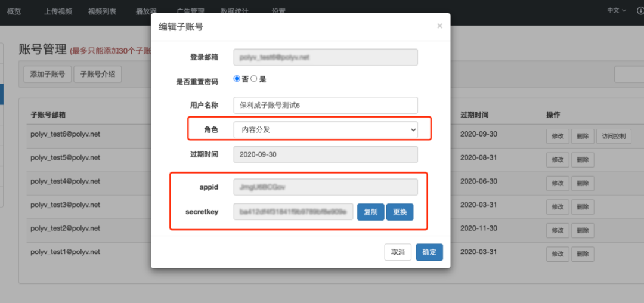Viewport: 644px width, 303px height.
Task: Expand the 中文 language dropdown
Action: [617, 11]
